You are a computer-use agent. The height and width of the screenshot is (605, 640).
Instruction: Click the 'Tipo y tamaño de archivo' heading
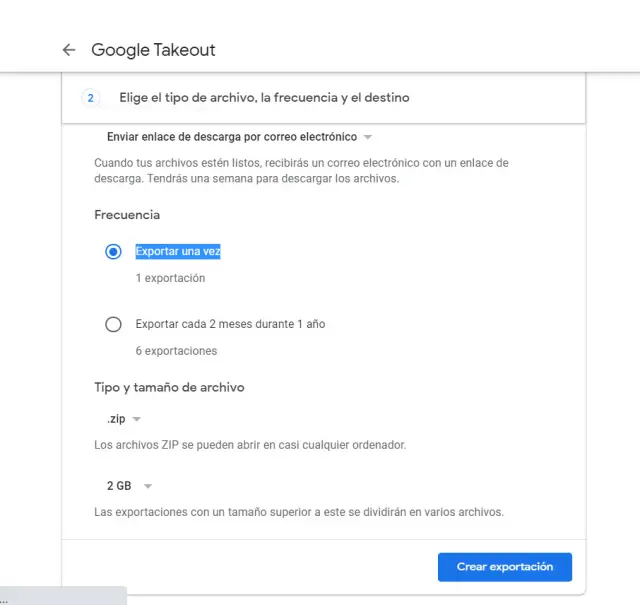point(169,387)
